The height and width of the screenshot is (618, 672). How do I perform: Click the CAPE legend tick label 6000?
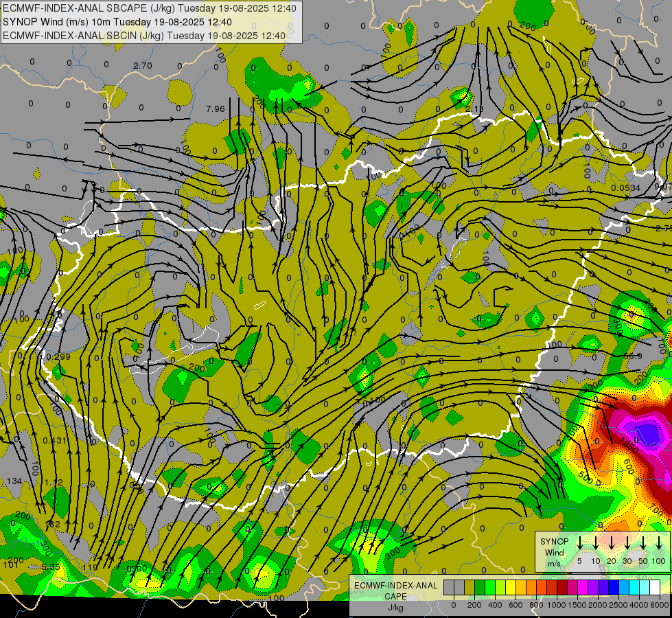[x=660, y=605]
